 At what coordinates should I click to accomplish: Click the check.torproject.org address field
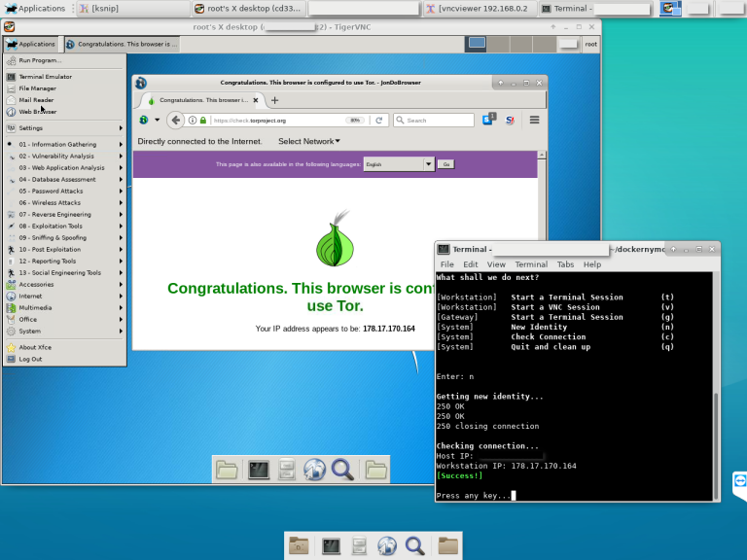tap(277, 121)
